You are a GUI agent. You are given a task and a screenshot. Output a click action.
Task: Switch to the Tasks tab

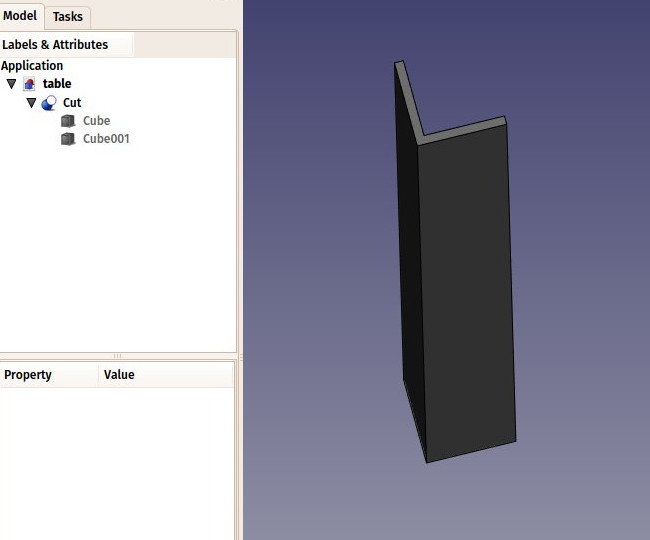[68, 17]
